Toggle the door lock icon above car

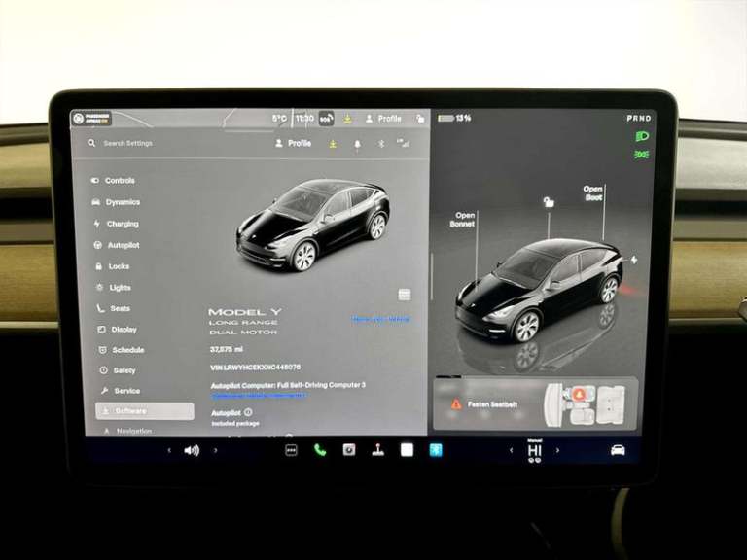click(550, 202)
